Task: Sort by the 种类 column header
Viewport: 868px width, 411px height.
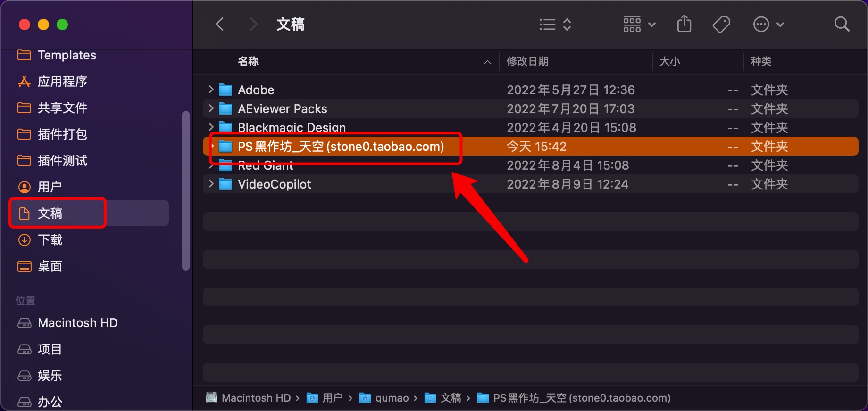Action: pyautogui.click(x=761, y=61)
